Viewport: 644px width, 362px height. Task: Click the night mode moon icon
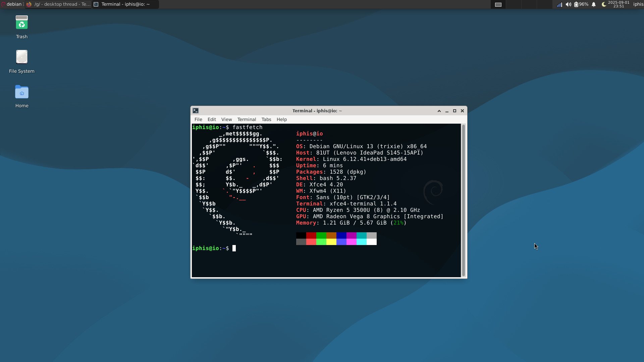coord(604,4)
